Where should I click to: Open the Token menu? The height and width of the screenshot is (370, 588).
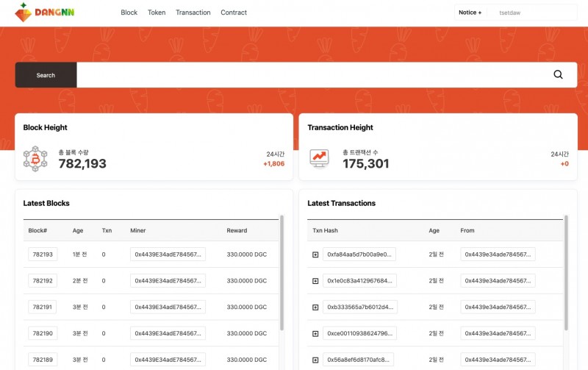[x=157, y=13]
